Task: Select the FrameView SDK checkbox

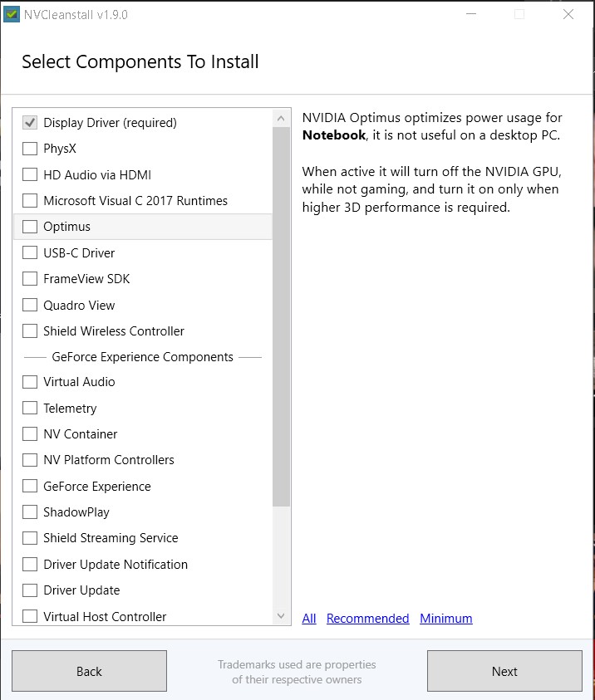Action: [x=30, y=278]
